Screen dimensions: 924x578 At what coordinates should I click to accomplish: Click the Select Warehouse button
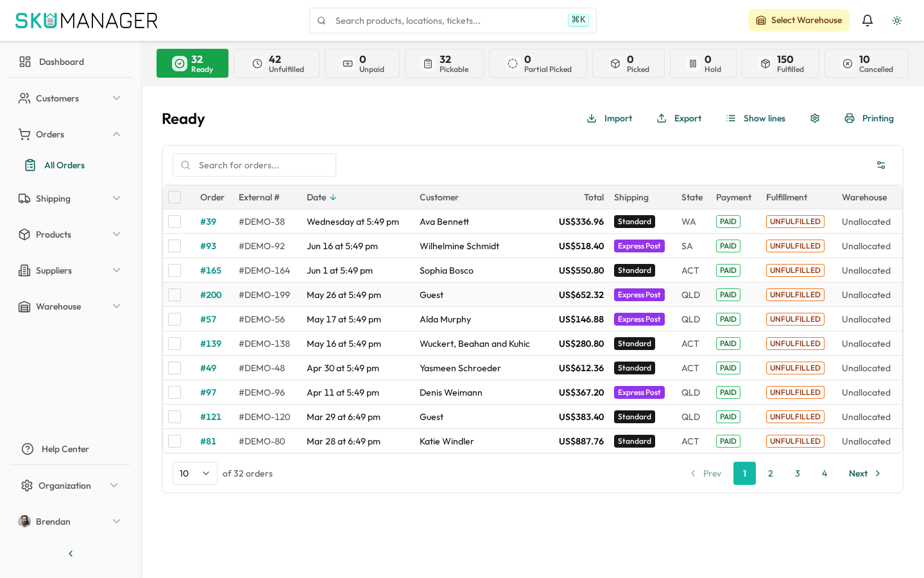click(799, 21)
